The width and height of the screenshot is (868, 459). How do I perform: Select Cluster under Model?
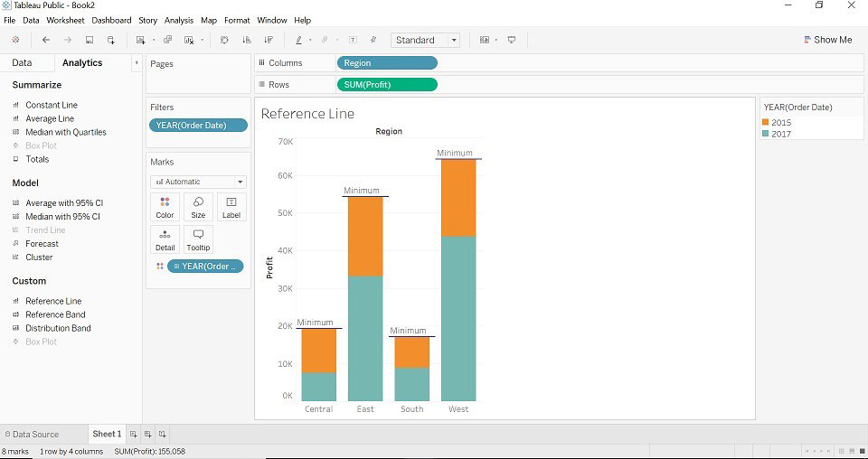tap(39, 258)
